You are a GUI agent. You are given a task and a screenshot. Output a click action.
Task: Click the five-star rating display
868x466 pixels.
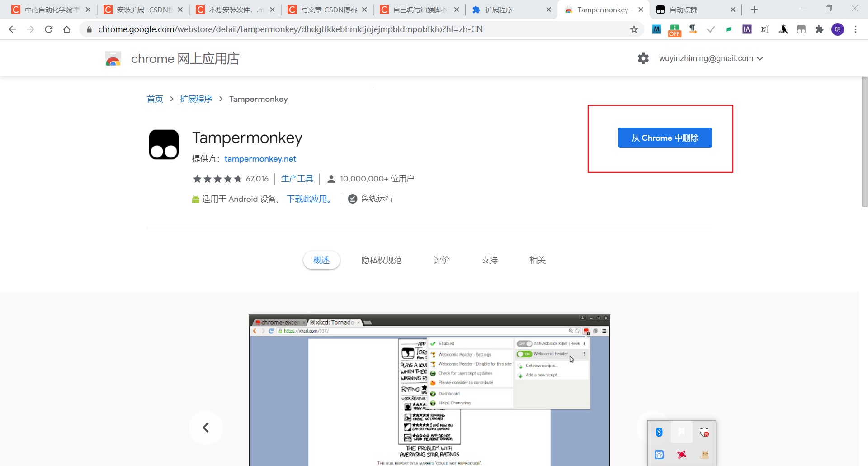point(217,179)
